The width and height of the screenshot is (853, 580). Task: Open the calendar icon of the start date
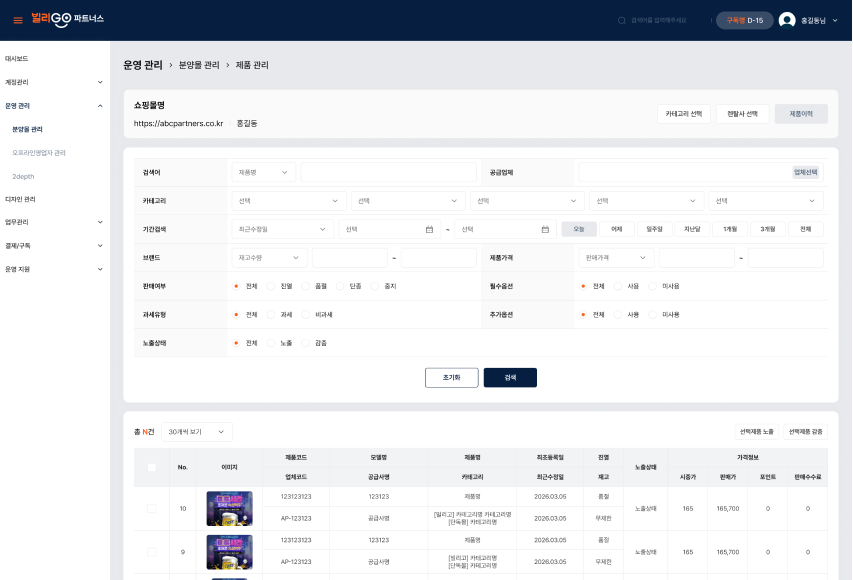[429, 230]
